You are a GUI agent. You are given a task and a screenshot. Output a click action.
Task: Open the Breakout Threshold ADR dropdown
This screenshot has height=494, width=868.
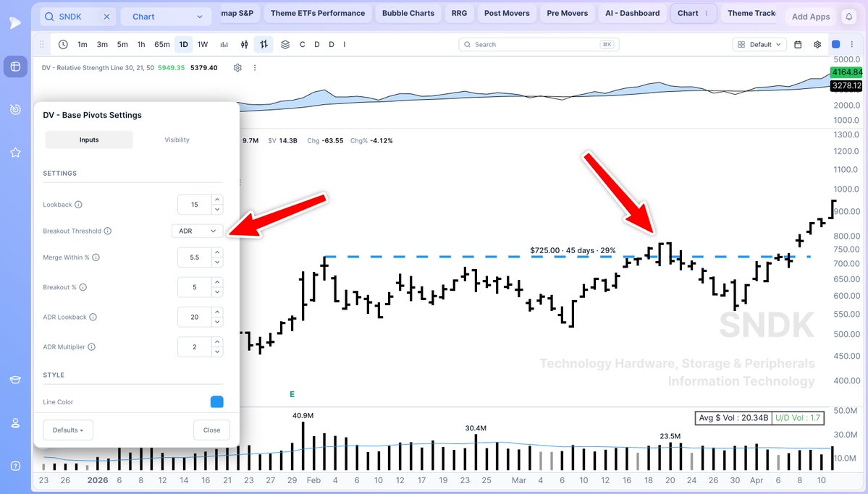click(x=198, y=231)
